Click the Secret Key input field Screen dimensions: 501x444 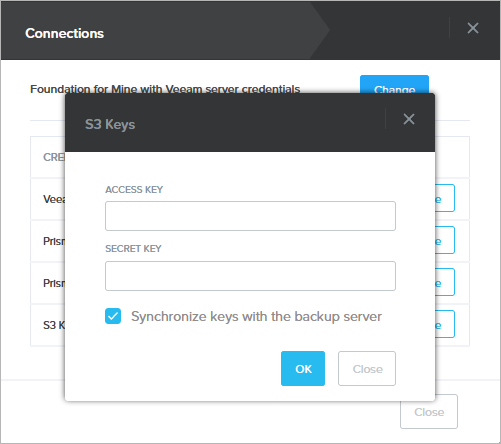click(250, 276)
